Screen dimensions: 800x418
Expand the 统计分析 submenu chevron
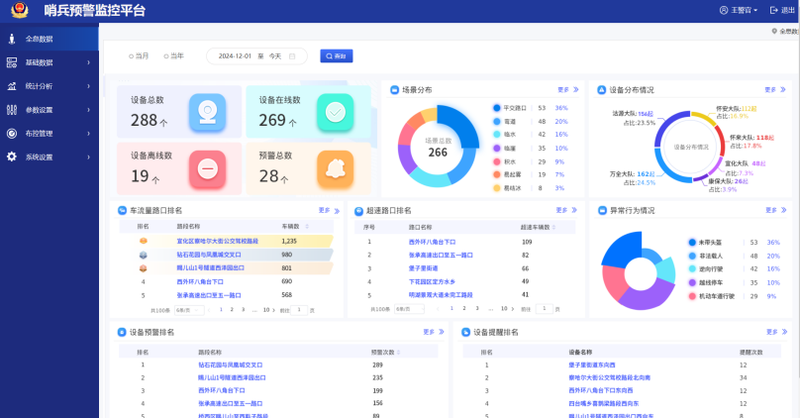[x=89, y=86]
